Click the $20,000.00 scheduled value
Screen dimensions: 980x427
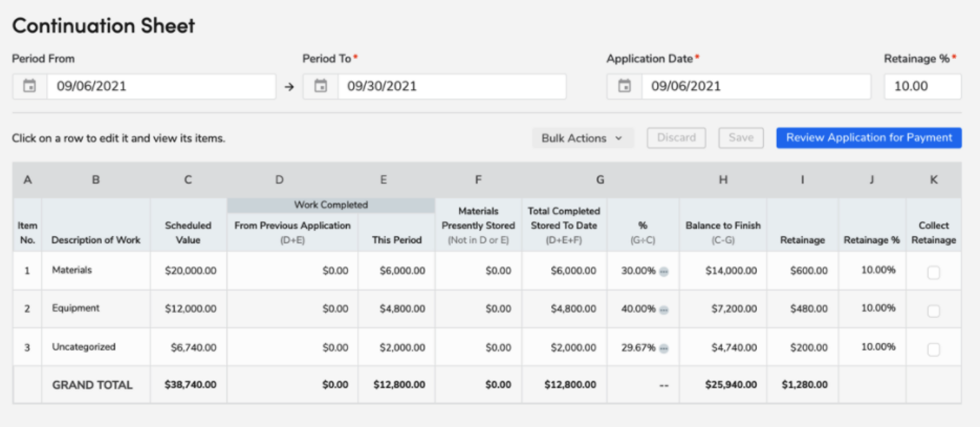click(190, 271)
